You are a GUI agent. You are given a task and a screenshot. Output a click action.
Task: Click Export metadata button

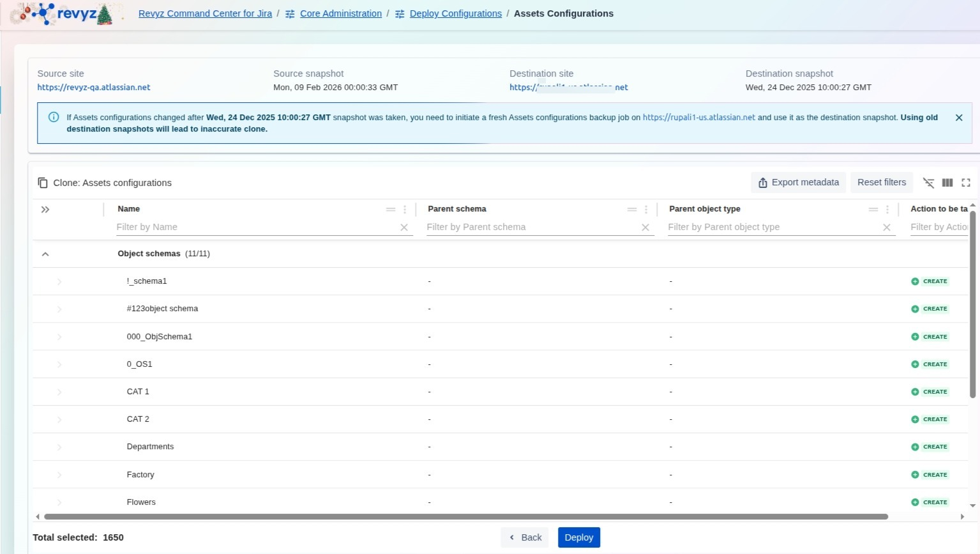coord(798,183)
